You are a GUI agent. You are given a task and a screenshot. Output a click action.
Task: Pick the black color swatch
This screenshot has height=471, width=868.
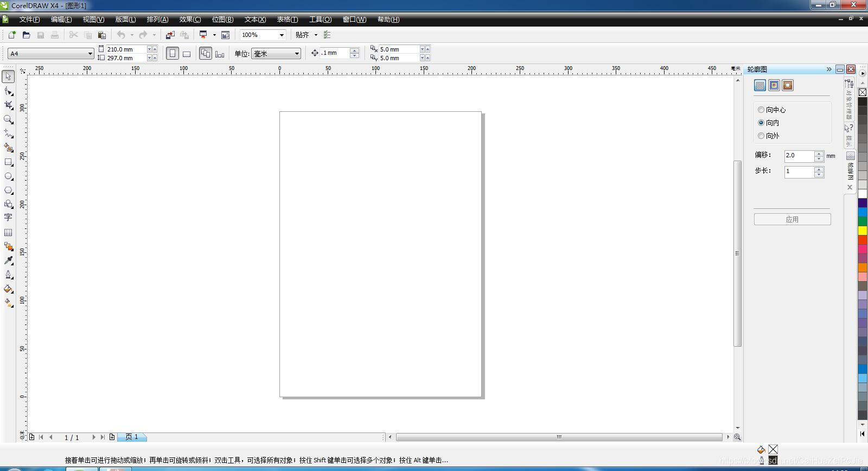click(x=862, y=101)
